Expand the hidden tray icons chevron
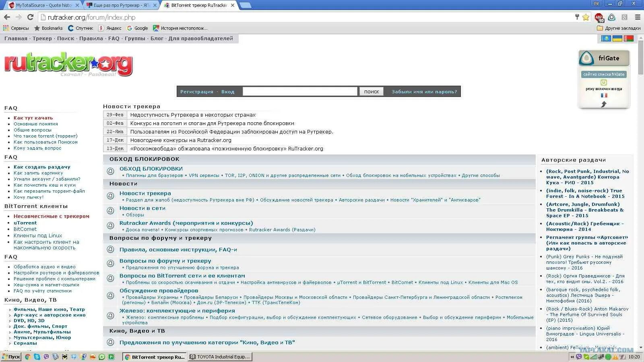The image size is (644, 362). 572,357
